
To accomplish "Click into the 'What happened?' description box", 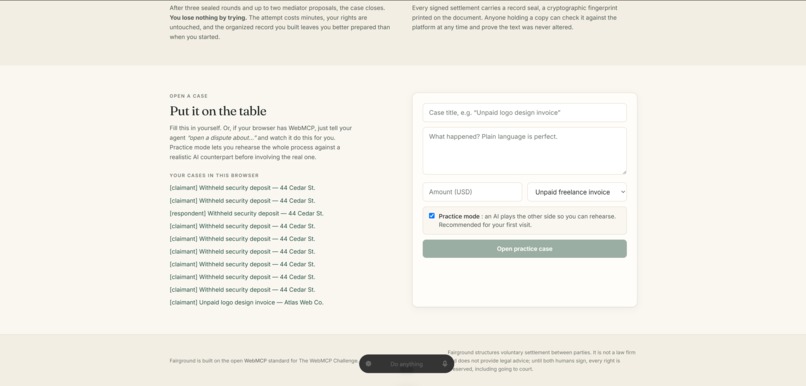I will 524,151.
